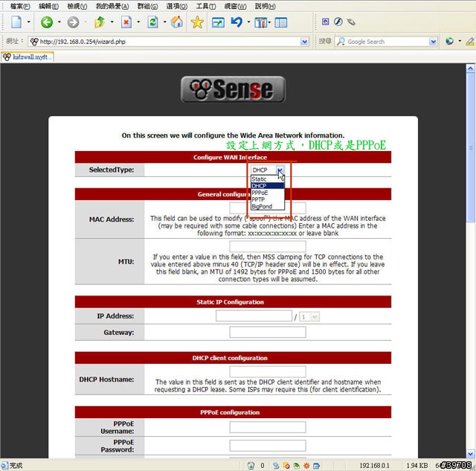Click the layout columns toolbar icon
Viewport: 476px width, 471px height.
[261, 22]
